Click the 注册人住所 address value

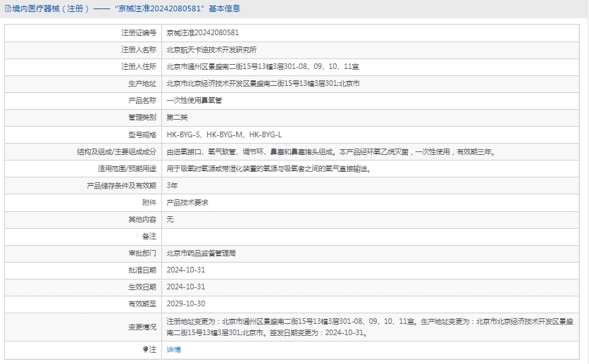pos(263,66)
